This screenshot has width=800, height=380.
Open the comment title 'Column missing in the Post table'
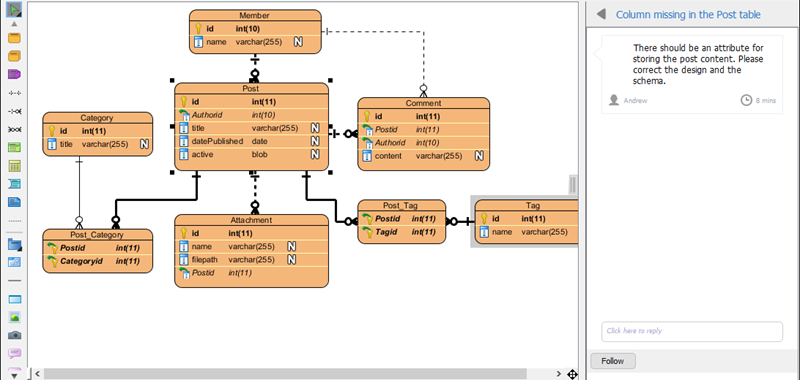pyautogui.click(x=688, y=15)
